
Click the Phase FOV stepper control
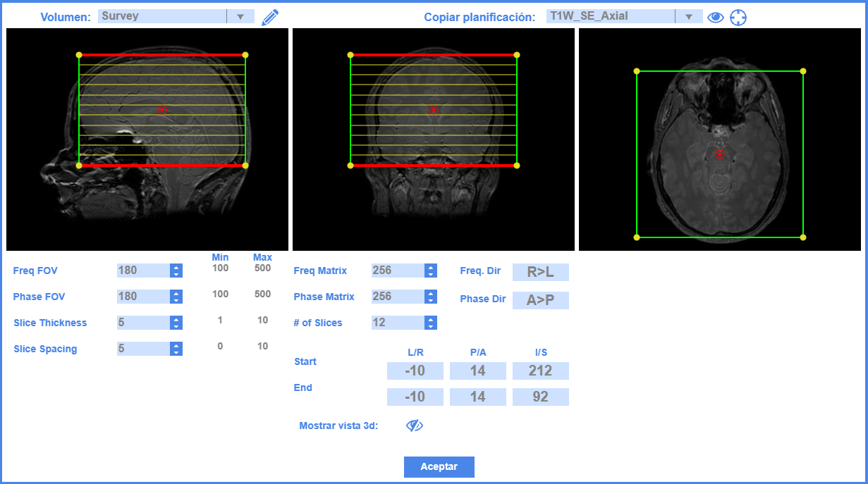click(x=176, y=297)
